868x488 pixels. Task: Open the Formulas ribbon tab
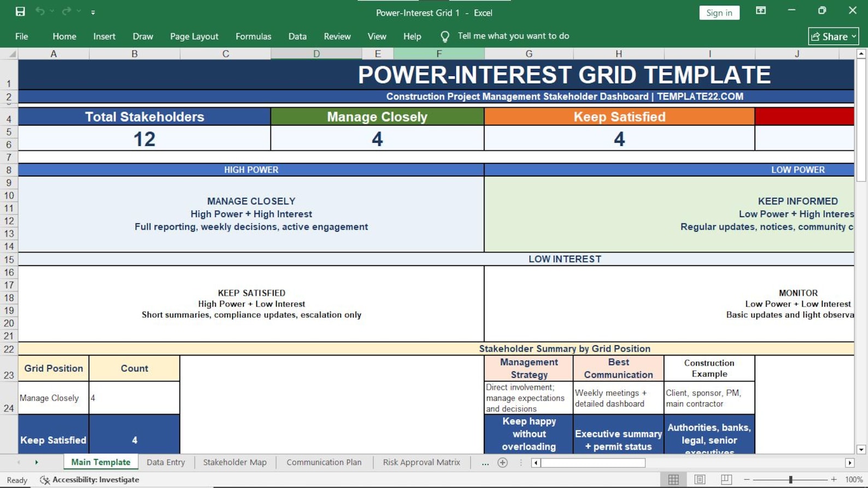pyautogui.click(x=253, y=37)
